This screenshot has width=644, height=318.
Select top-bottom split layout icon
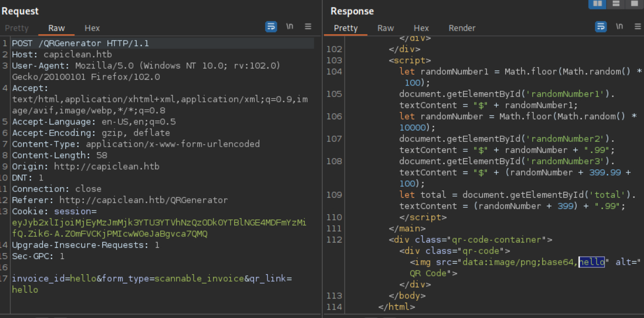pyautogui.click(x=615, y=4)
